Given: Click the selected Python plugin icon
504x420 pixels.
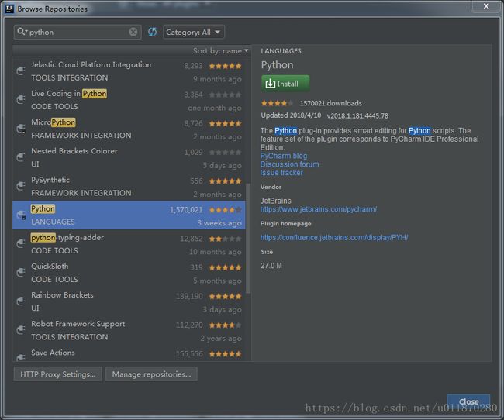Looking at the screenshot, I should coord(21,215).
